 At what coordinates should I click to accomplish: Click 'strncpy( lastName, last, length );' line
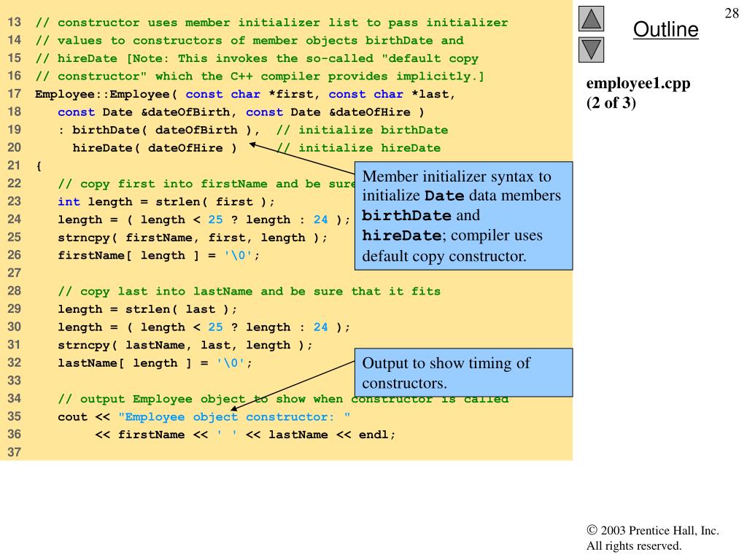[185, 345]
